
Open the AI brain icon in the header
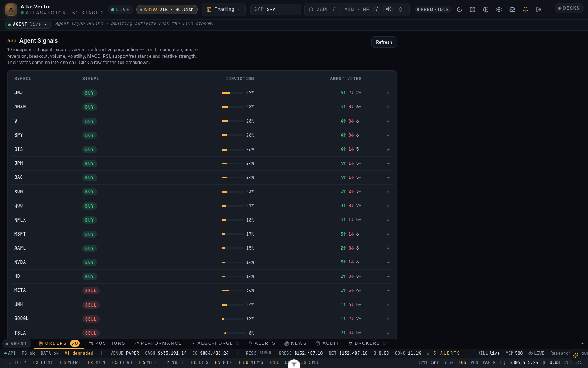coord(486,10)
